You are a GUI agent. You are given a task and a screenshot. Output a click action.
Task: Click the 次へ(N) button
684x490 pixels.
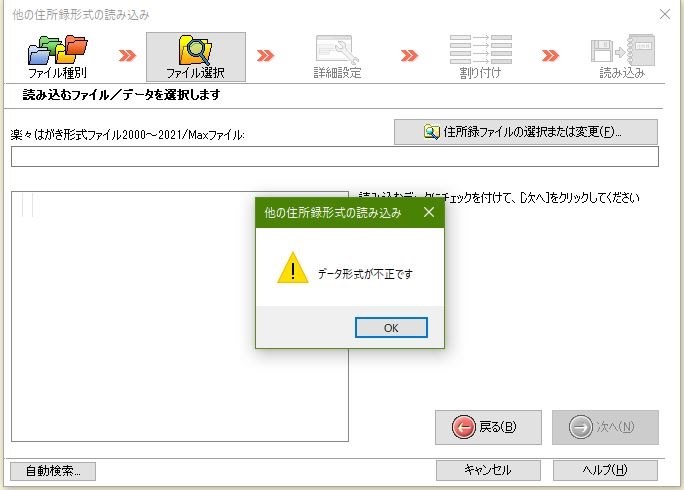(x=605, y=427)
